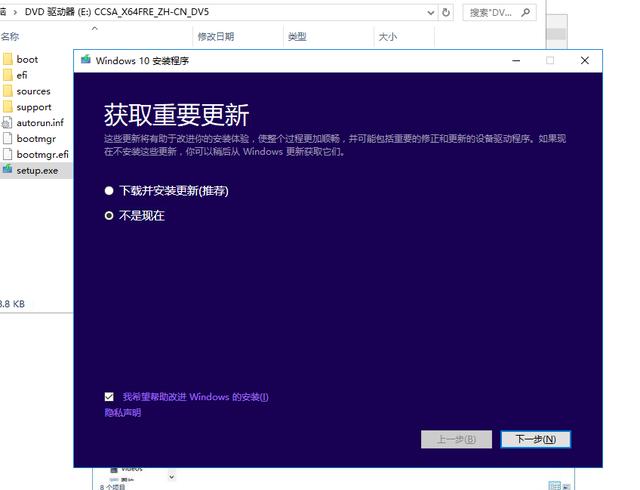The image size is (640, 490).
Task: Click the Windows 10 setup title bar icon
Action: tap(86, 60)
